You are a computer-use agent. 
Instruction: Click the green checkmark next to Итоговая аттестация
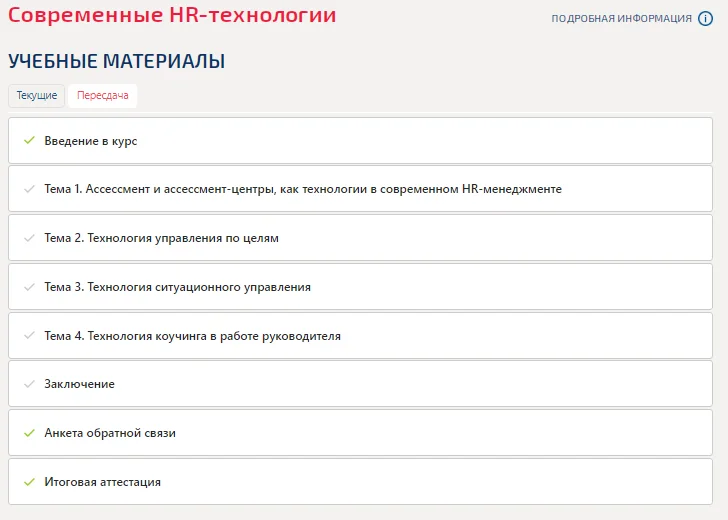29,482
